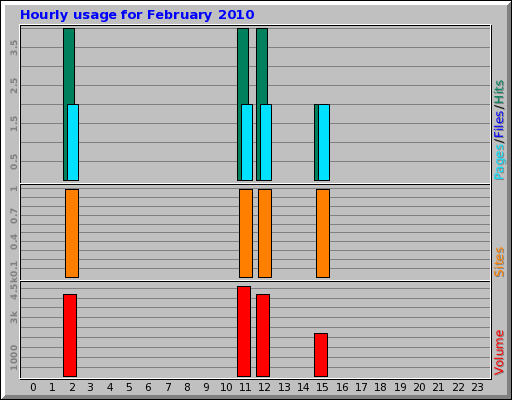Select the red Volume bar at hour 12
512x400 pixels.
(x=263, y=335)
